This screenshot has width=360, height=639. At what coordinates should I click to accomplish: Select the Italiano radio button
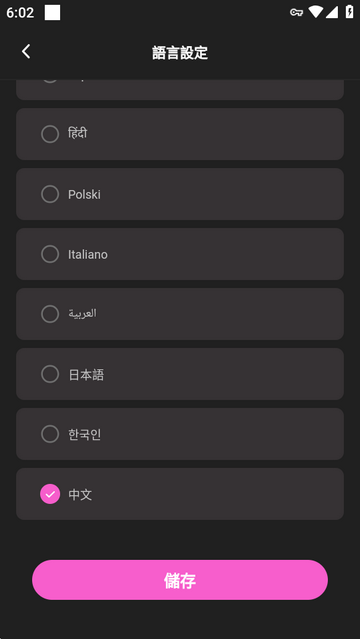click(50, 254)
